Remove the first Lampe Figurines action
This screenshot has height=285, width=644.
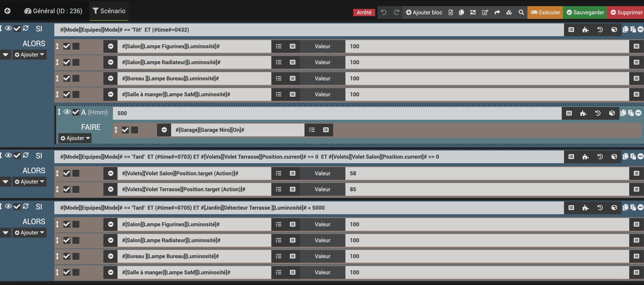pos(110,46)
